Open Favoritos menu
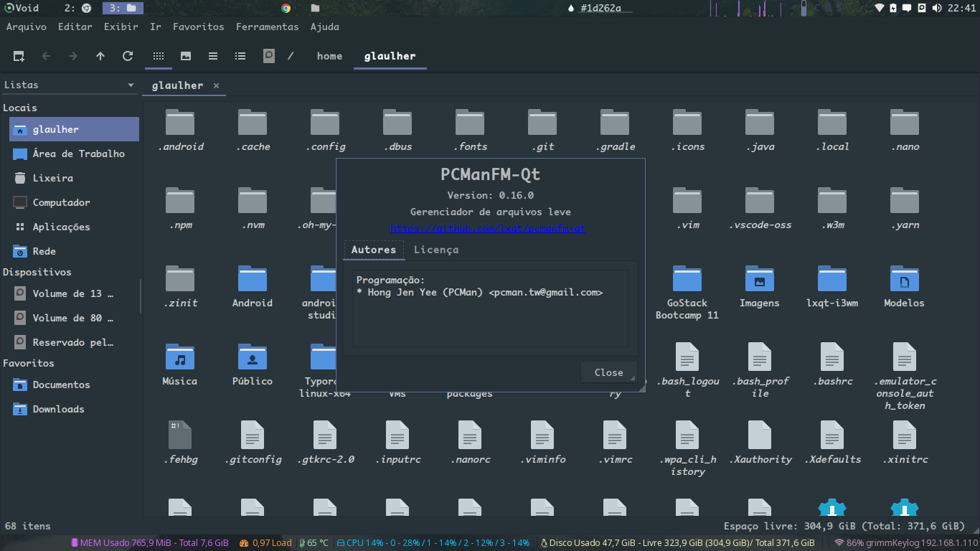This screenshot has width=980, height=551. [x=199, y=27]
